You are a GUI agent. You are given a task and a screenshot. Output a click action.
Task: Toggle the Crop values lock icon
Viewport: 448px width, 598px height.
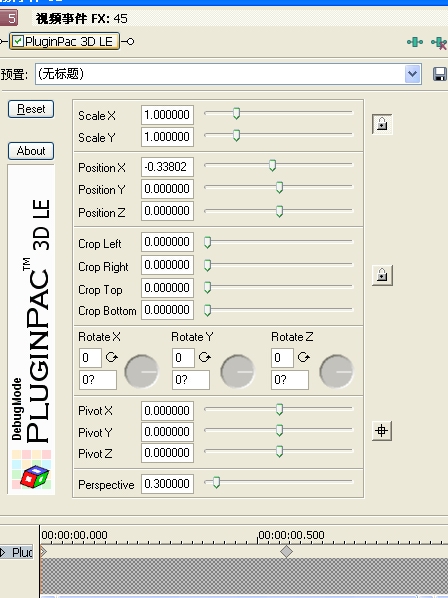click(382, 275)
